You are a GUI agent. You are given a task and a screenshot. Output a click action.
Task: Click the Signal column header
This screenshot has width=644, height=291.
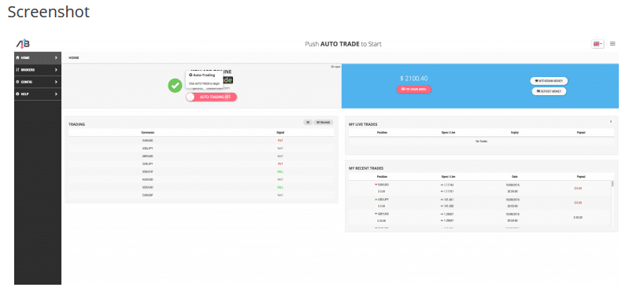point(280,133)
